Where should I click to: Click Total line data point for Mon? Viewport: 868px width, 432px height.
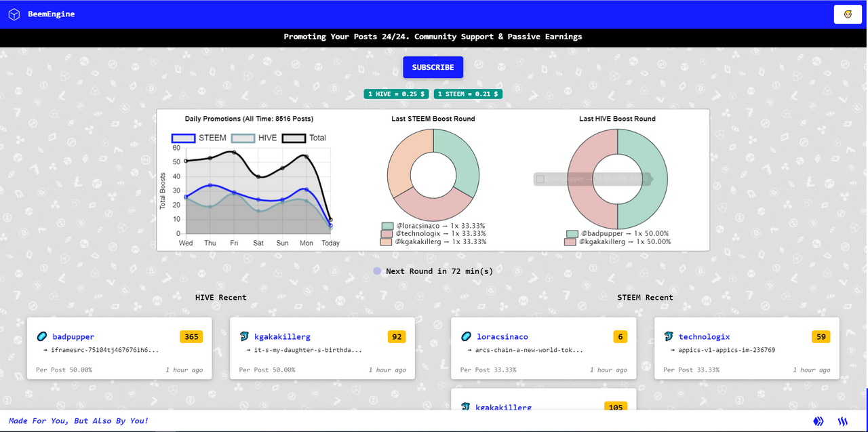point(307,157)
